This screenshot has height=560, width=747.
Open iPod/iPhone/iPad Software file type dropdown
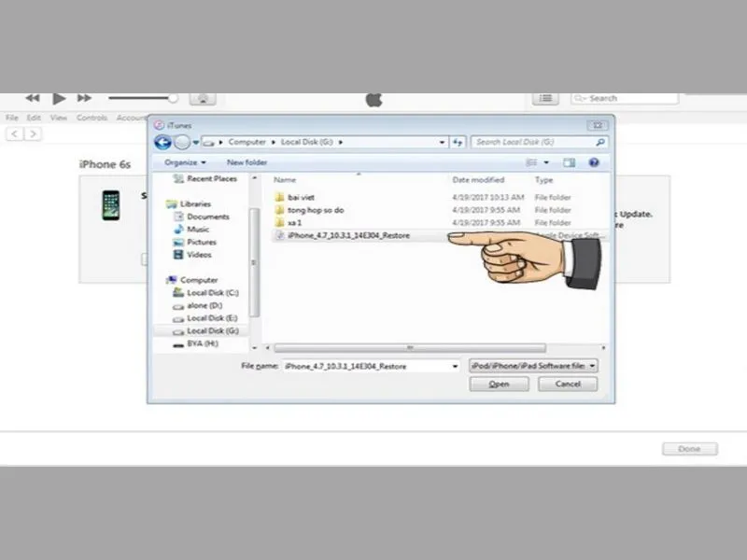(x=533, y=366)
